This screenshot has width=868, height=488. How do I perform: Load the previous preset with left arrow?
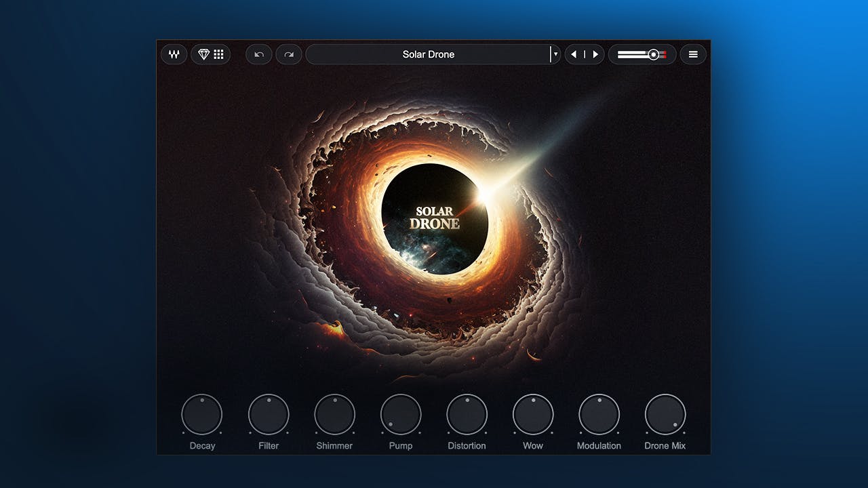pyautogui.click(x=574, y=54)
